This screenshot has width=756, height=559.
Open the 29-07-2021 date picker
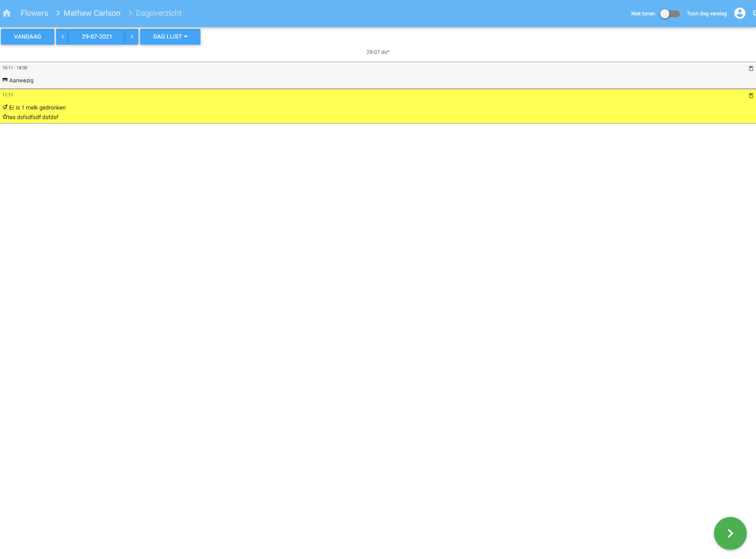(97, 37)
